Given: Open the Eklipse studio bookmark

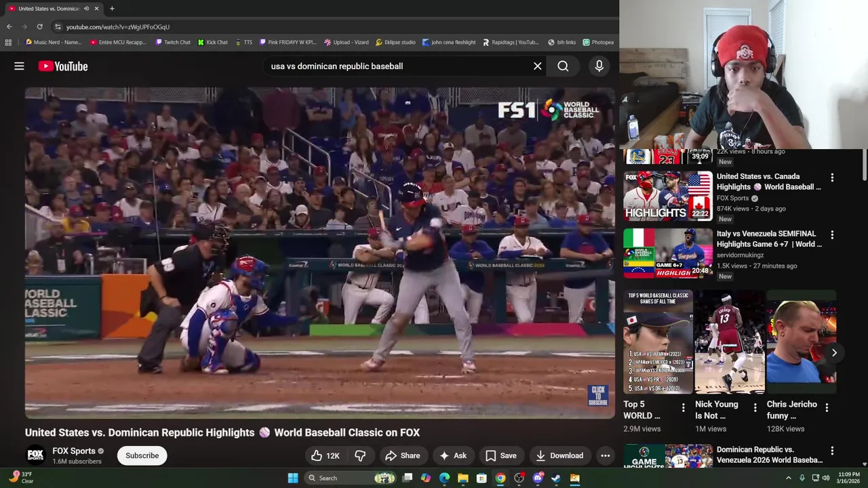Looking at the screenshot, I should [395, 42].
